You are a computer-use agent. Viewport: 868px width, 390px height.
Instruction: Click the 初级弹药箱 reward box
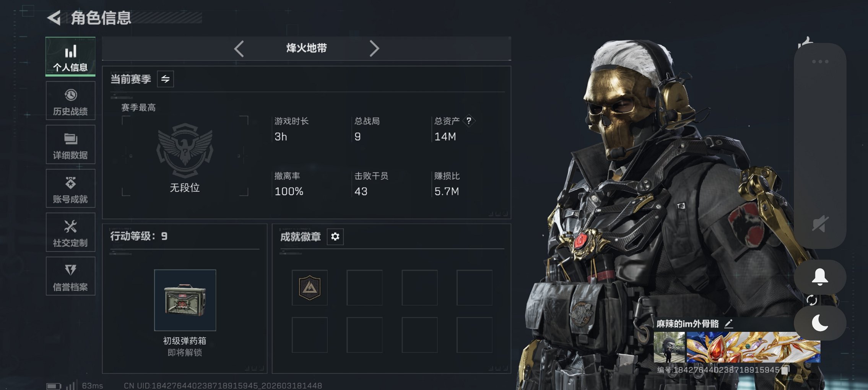click(185, 300)
